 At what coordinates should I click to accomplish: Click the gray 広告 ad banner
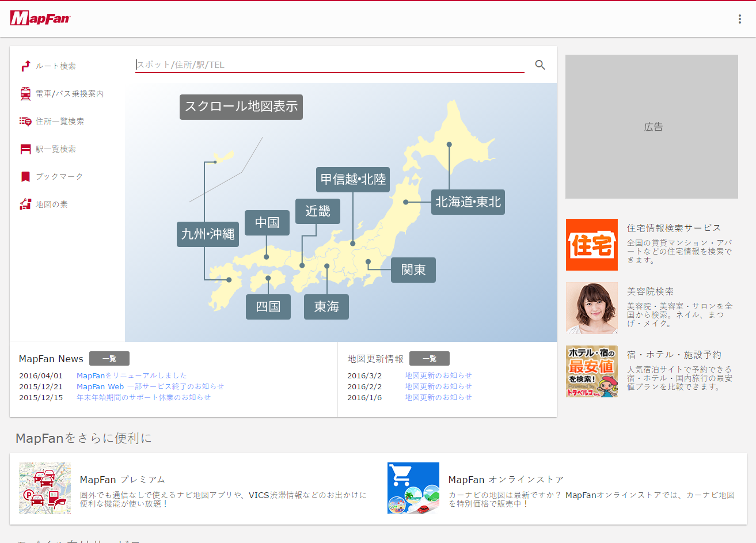click(x=652, y=127)
